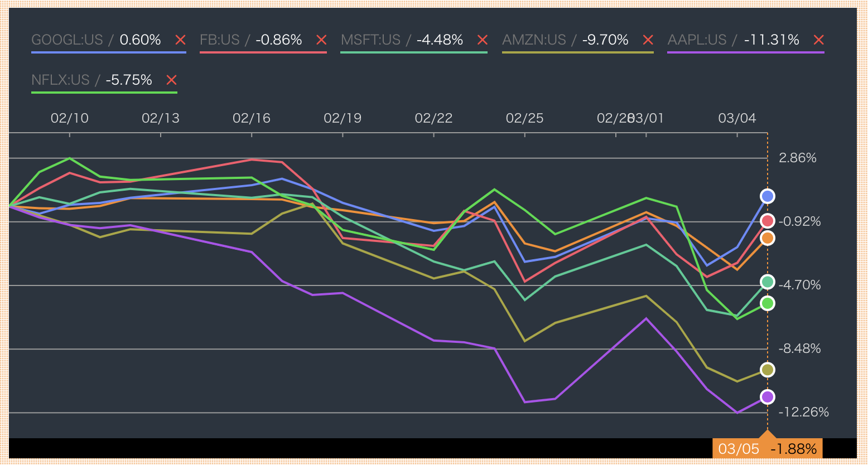Viewport: 868px width, 465px height.
Task: Remove GOOGL:US from the comparison chart
Action: (180, 40)
